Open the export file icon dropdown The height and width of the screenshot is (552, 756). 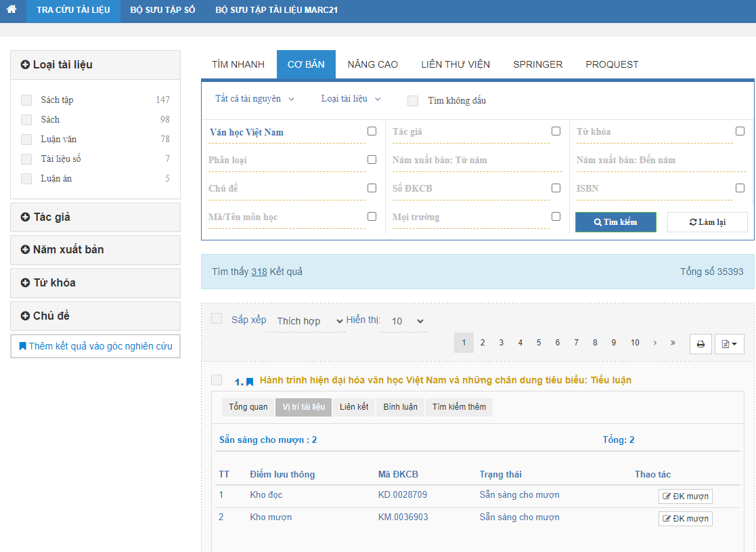click(728, 344)
